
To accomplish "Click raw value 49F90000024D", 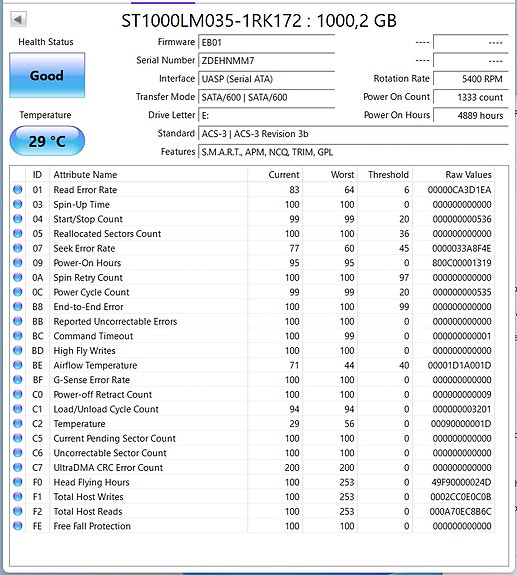I will click(x=461, y=482).
